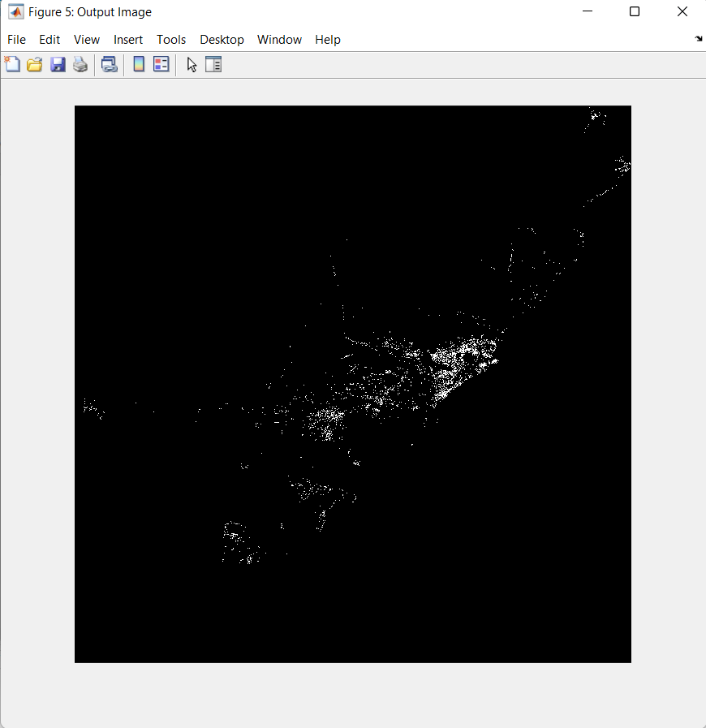Click the New Figure icon
This screenshot has height=728, width=706.
pos(13,65)
